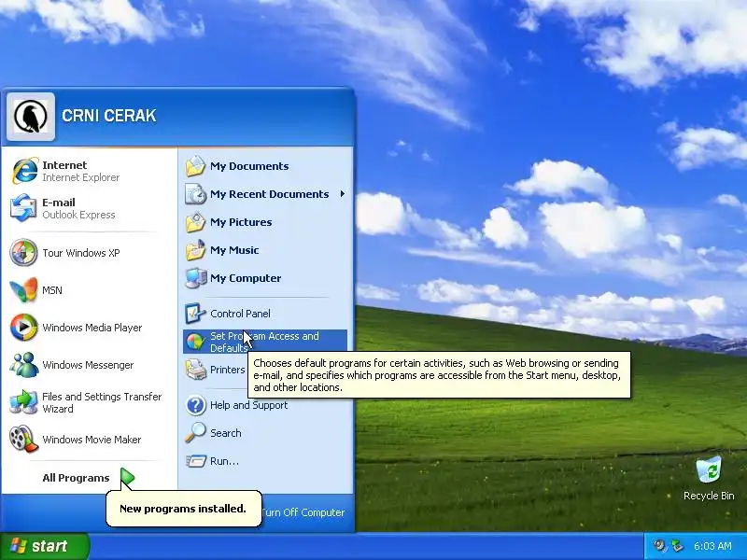The height and width of the screenshot is (560, 747).
Task: Click the CRNI CERAK user name
Action: click(109, 116)
